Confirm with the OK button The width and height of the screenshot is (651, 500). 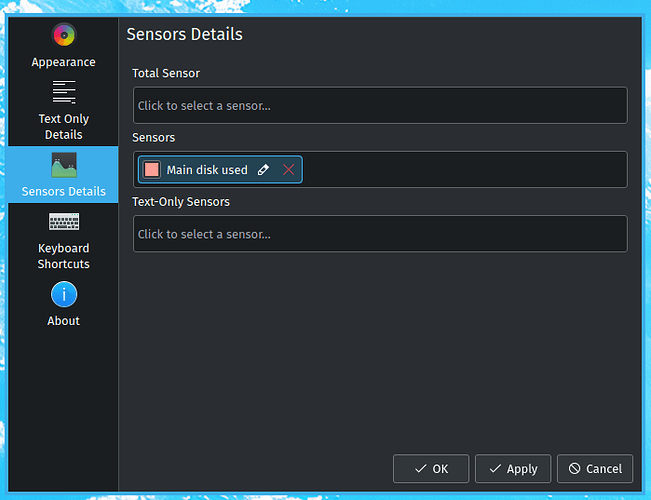(431, 468)
